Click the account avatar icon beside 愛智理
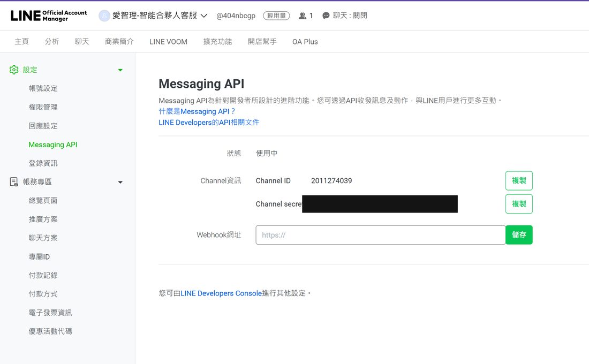 coord(104,16)
